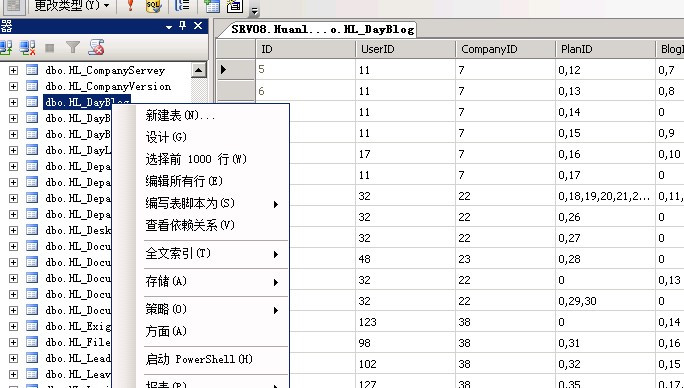Screen dimensions: 684x388
Task: Choose 方面(A) menu entry
Action: click(x=201, y=331)
